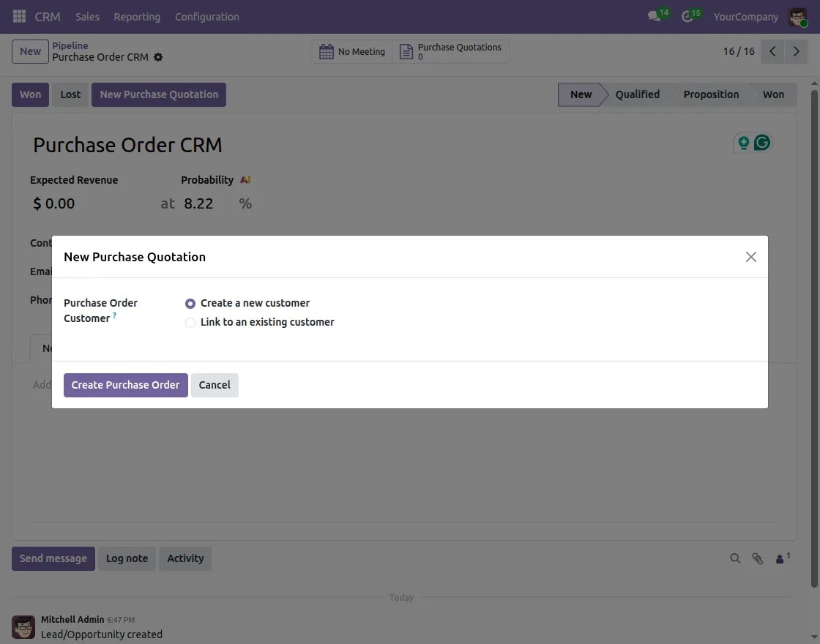Select Link to an existing customer
This screenshot has height=644, width=820.
tap(190, 322)
